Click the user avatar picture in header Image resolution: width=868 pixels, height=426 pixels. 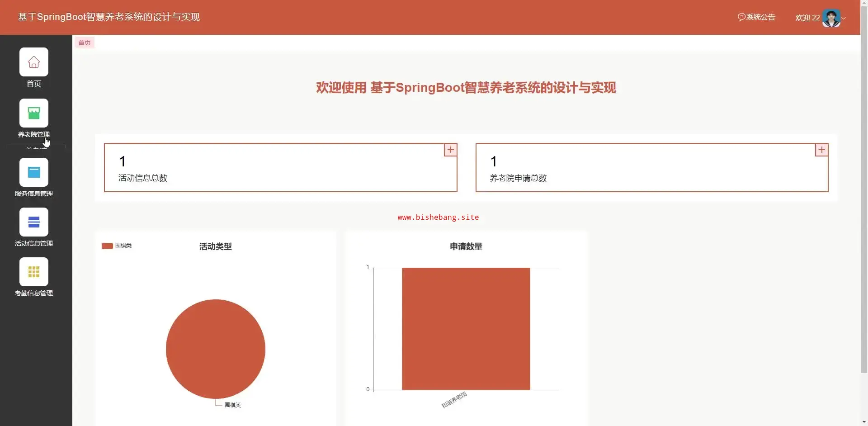(x=831, y=18)
